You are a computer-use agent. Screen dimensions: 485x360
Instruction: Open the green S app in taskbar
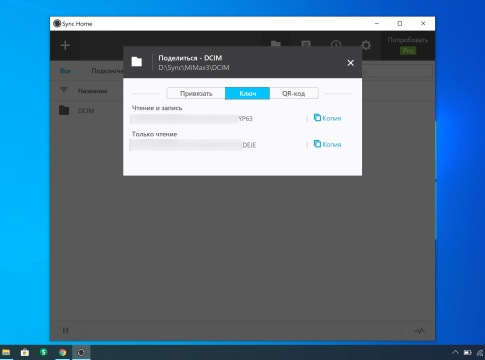(44, 352)
